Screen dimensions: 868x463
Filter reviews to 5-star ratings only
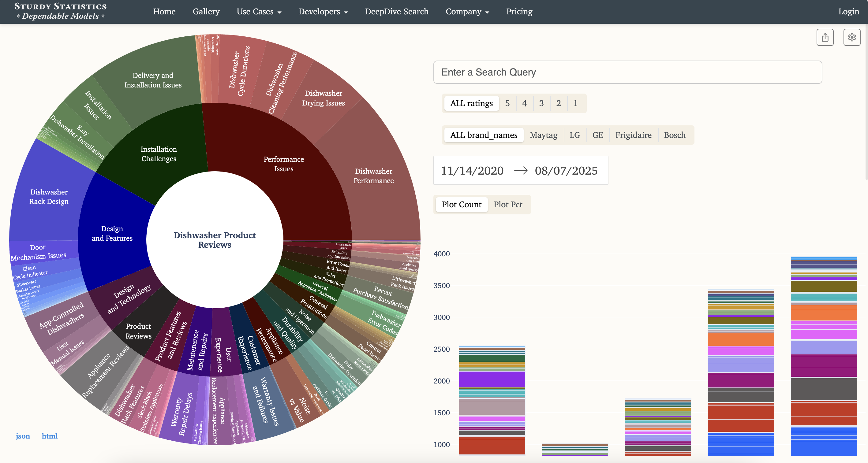[x=507, y=103]
